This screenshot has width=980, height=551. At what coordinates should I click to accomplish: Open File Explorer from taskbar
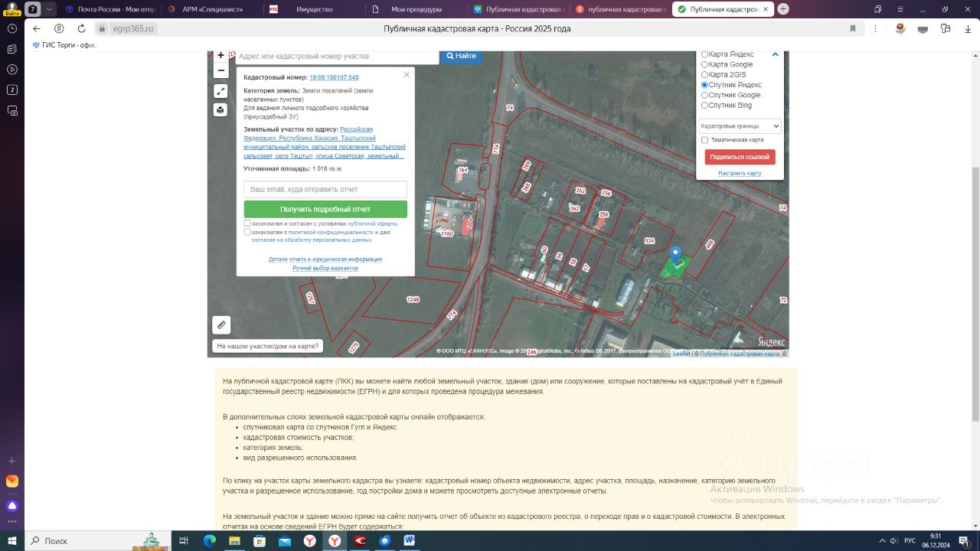click(x=235, y=540)
